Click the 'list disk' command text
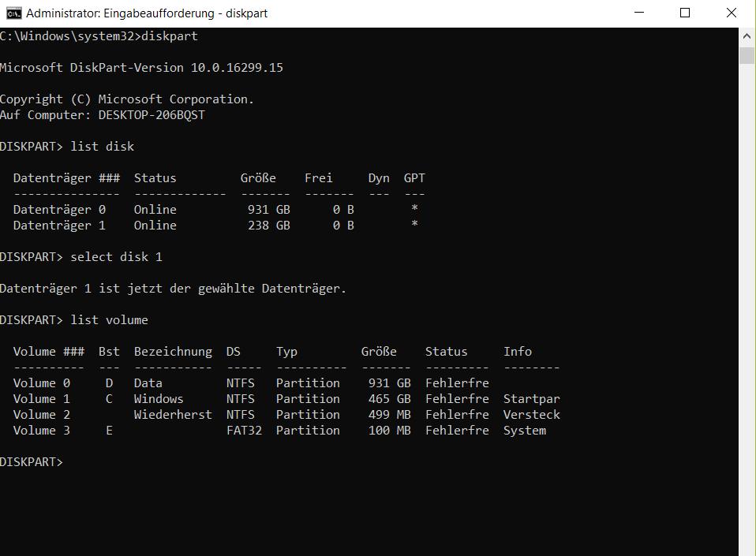756x556 pixels. (103, 147)
